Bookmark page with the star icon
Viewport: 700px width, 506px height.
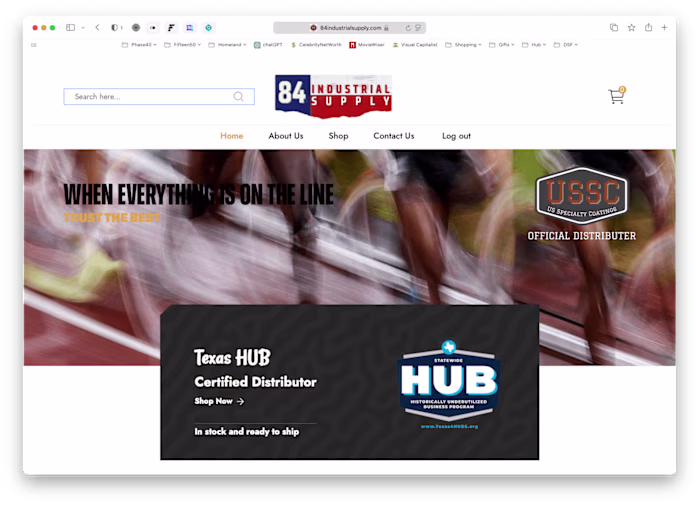click(x=631, y=28)
